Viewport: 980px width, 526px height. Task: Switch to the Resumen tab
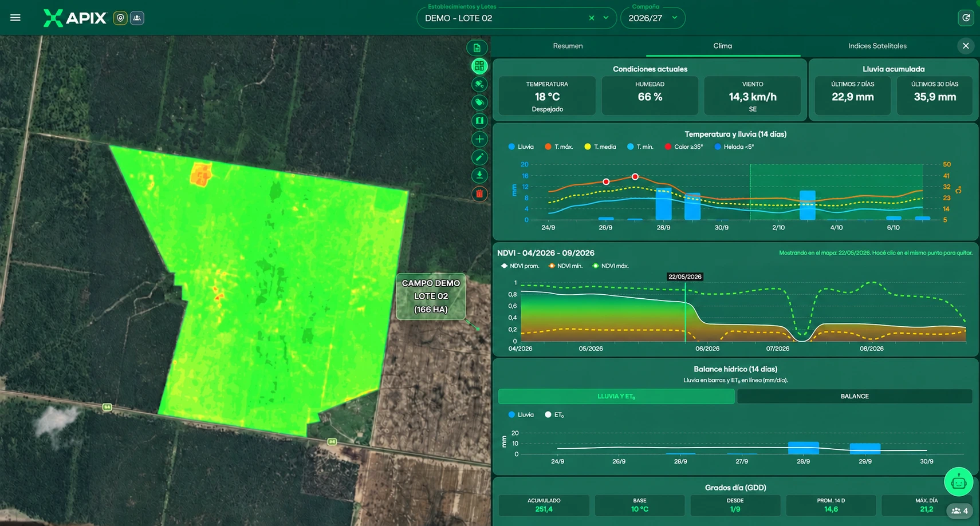(x=568, y=46)
